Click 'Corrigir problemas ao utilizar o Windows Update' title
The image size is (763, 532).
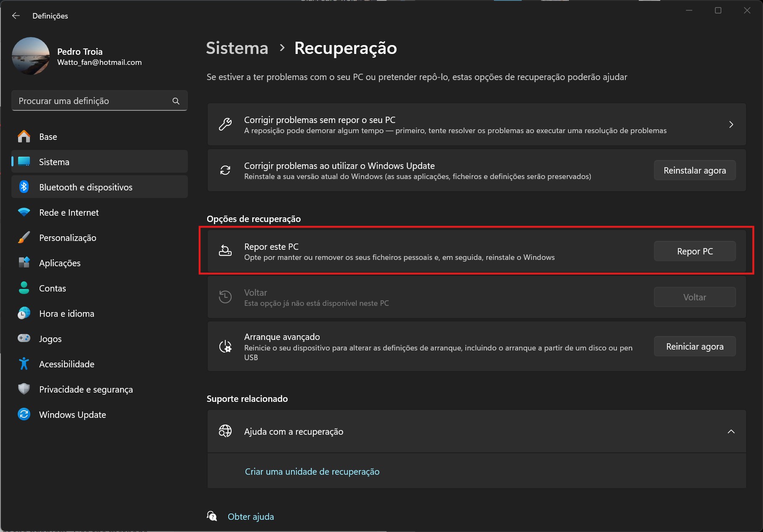click(339, 166)
